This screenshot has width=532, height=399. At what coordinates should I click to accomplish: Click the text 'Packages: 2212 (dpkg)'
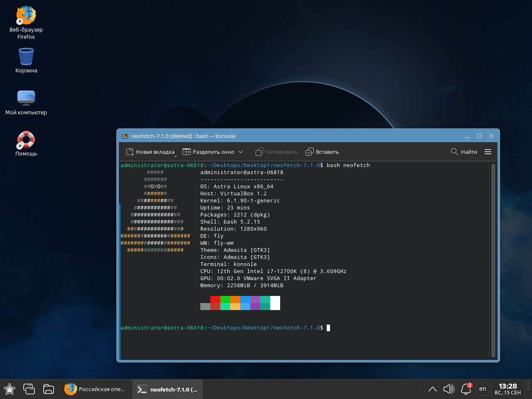tap(235, 215)
